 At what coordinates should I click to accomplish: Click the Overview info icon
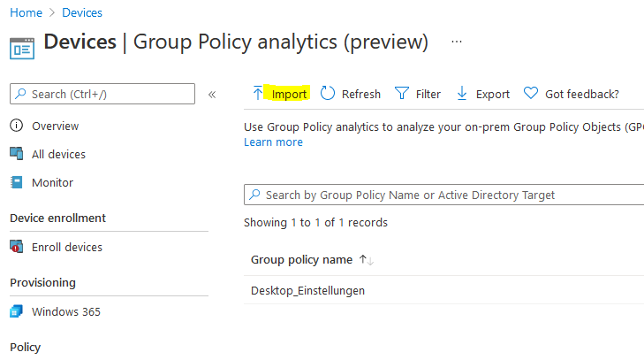(16, 126)
